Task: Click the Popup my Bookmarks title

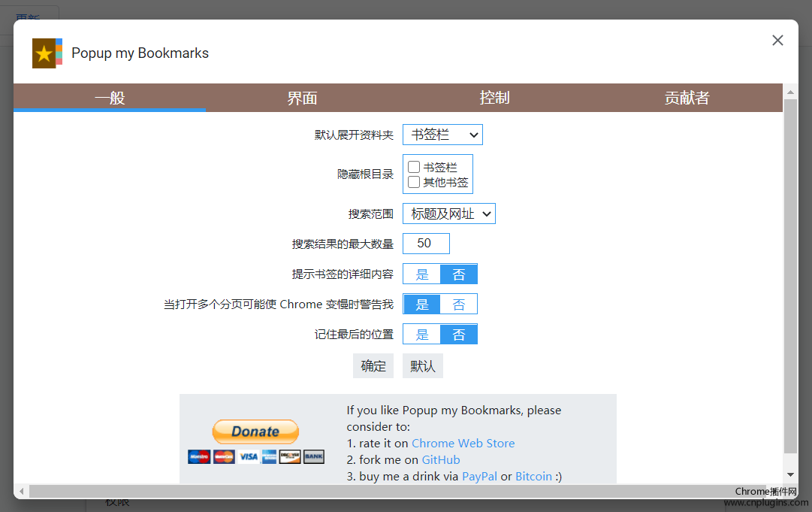Action: pyautogui.click(x=140, y=53)
